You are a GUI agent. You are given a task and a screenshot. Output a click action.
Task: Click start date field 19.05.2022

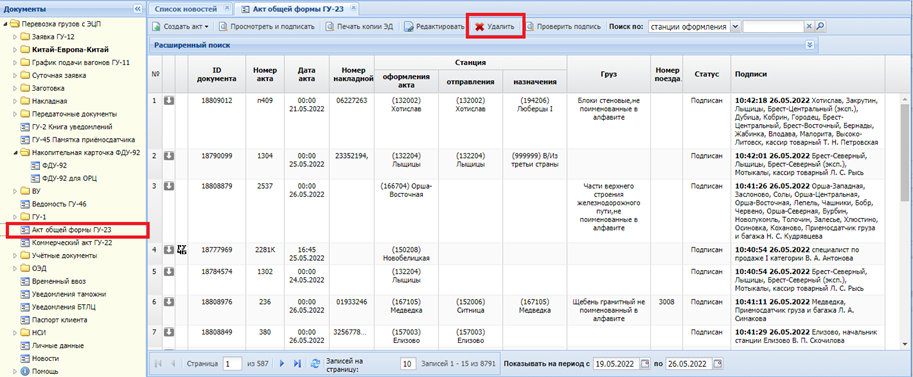[616, 364]
